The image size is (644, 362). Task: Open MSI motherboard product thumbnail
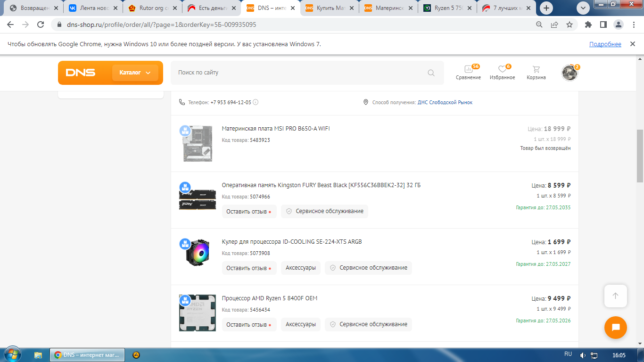(198, 144)
